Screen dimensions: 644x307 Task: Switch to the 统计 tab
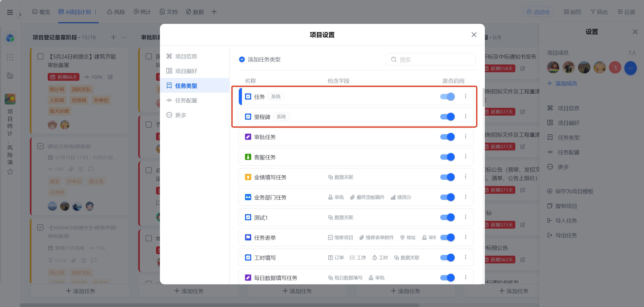tap(142, 12)
